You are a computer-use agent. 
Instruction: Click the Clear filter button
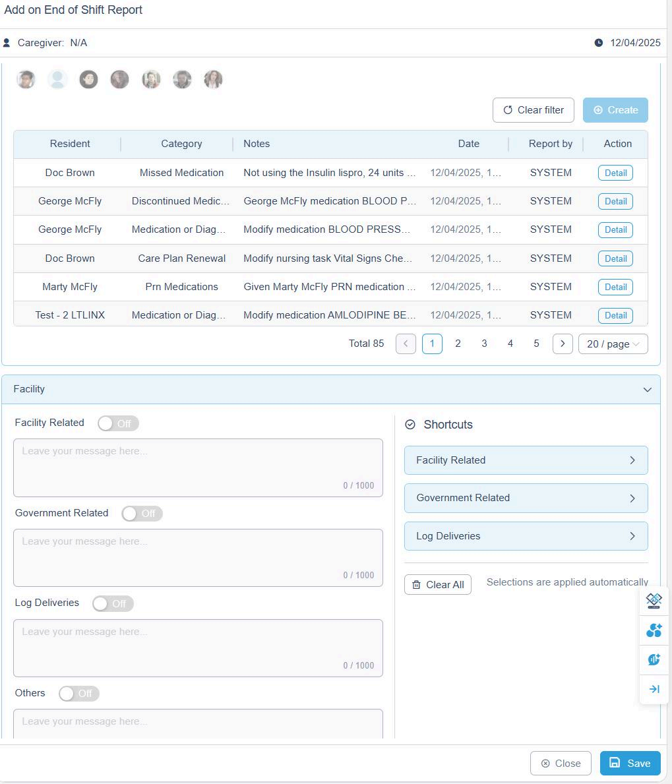(533, 110)
